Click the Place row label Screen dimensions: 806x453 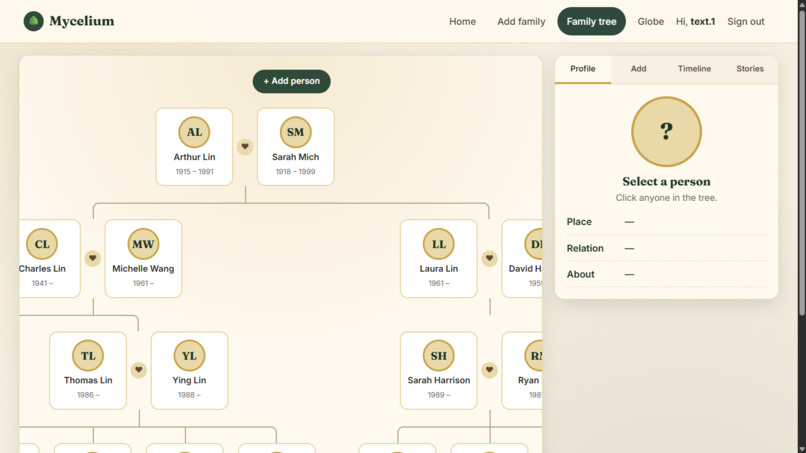coord(579,222)
